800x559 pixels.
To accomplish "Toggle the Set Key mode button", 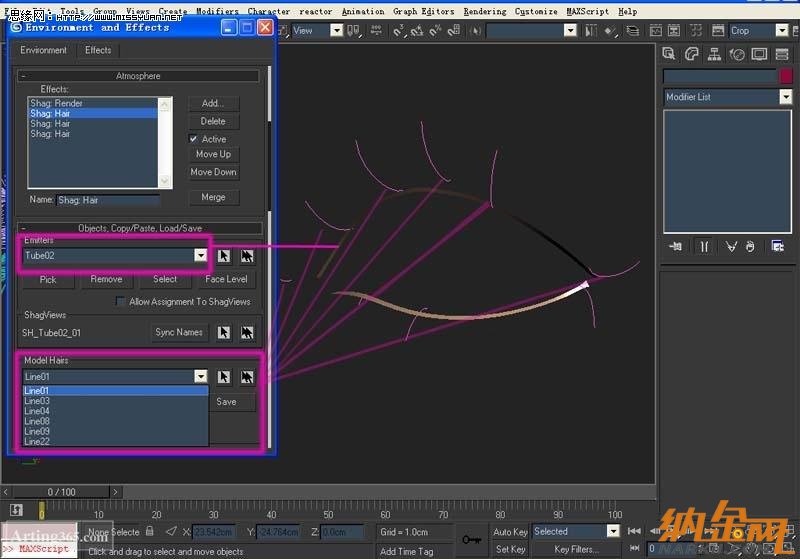I will (510, 549).
